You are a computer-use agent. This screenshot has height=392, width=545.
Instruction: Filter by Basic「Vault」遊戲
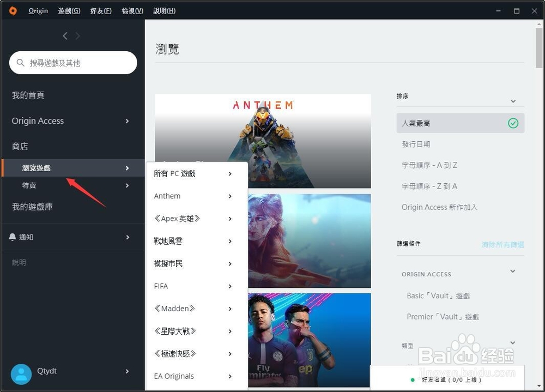coord(438,295)
